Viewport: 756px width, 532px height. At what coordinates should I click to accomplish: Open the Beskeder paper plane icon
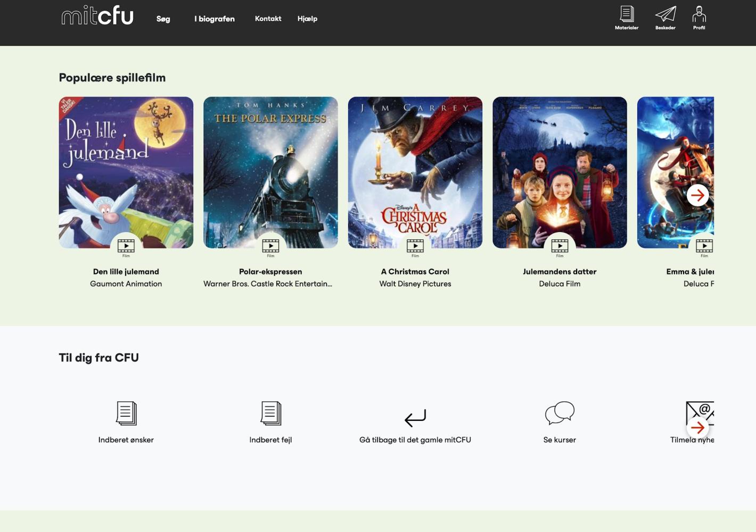(665, 18)
